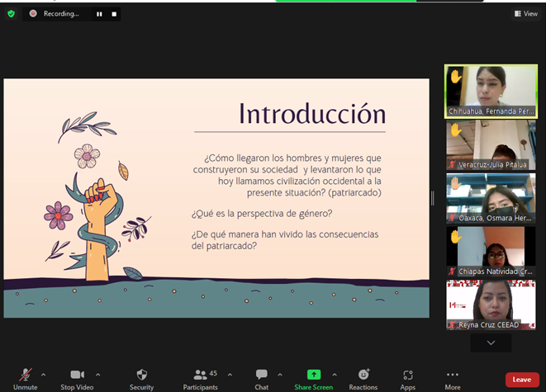Open the View layout menu
The image size is (546, 392).
click(526, 13)
